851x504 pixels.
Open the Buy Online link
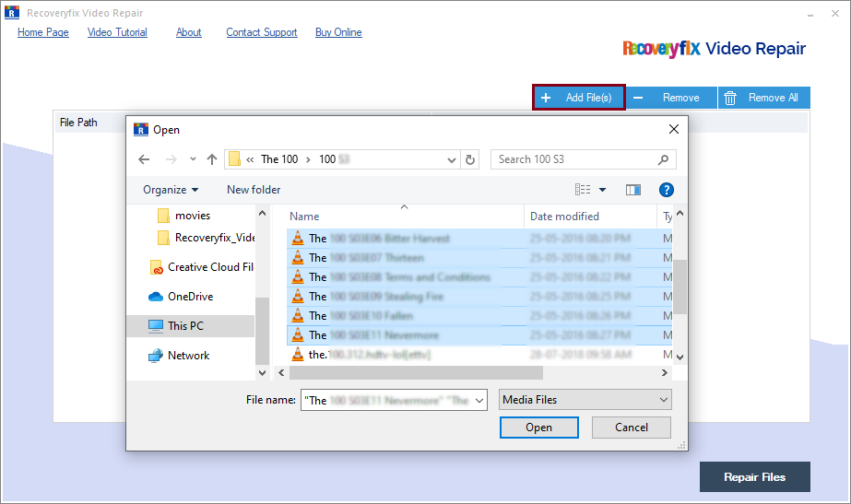click(338, 32)
